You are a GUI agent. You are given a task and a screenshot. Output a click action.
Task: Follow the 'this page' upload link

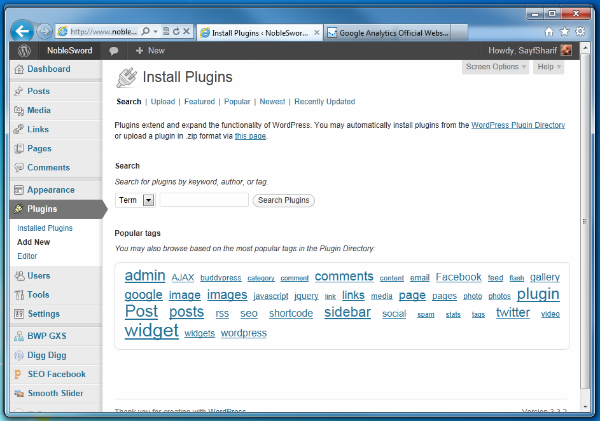pos(250,136)
